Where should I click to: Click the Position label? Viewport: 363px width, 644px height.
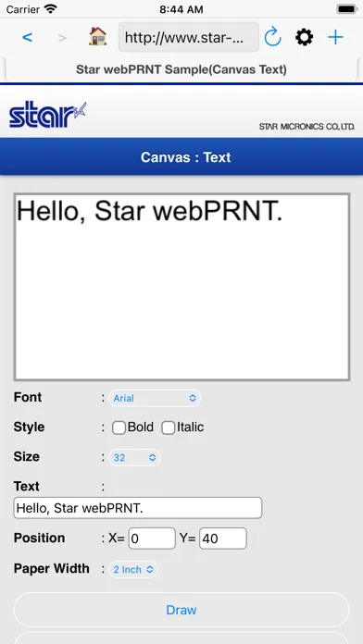pos(39,538)
